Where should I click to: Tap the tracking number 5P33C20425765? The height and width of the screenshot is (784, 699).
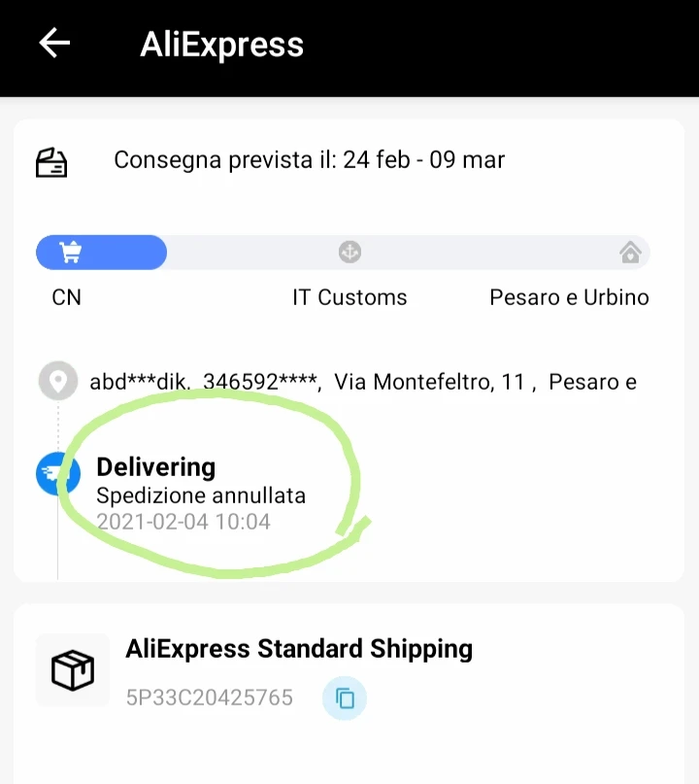click(x=210, y=698)
